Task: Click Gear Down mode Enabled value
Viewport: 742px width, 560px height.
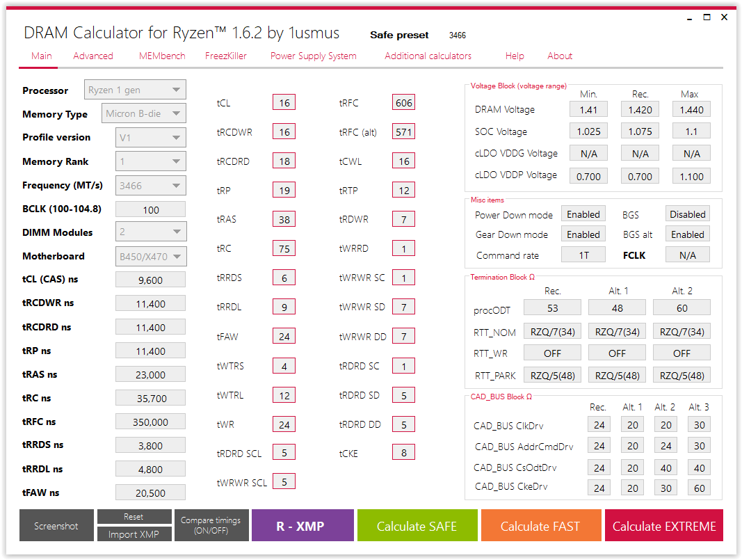Action: click(x=583, y=234)
